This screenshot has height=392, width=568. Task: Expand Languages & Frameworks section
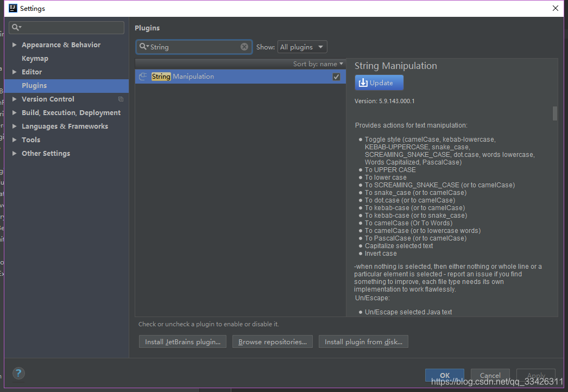pos(15,127)
